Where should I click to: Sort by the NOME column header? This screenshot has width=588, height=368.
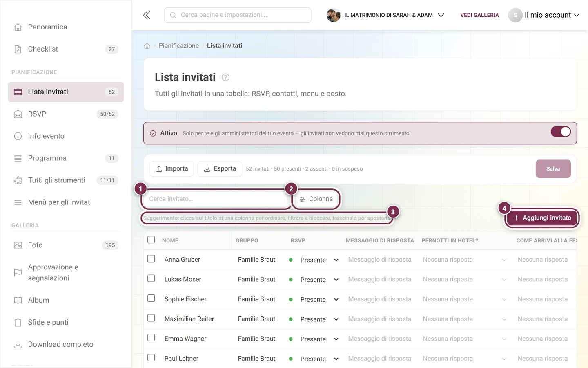(170, 240)
